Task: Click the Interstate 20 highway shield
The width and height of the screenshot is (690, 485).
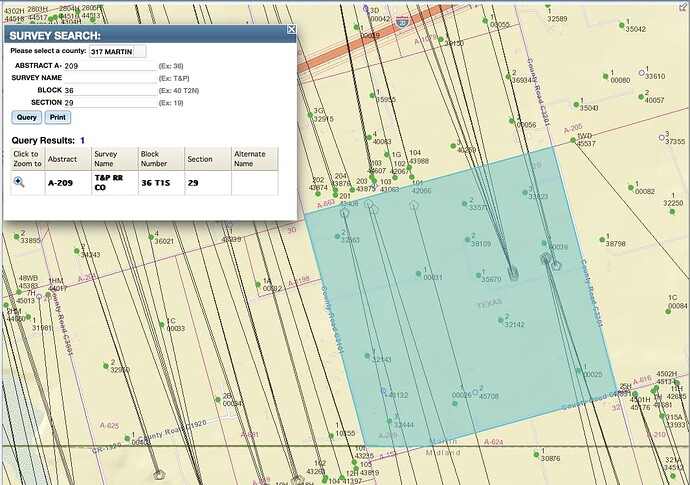Action: [x=401, y=21]
